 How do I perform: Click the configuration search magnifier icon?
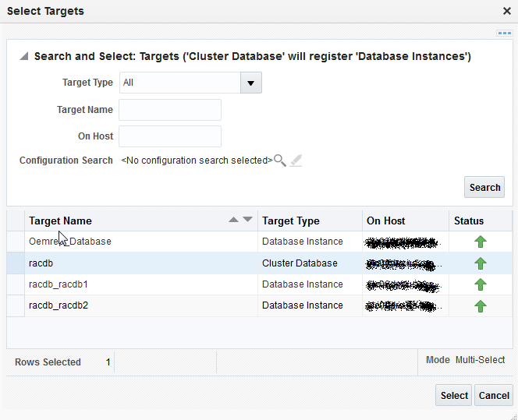click(279, 161)
